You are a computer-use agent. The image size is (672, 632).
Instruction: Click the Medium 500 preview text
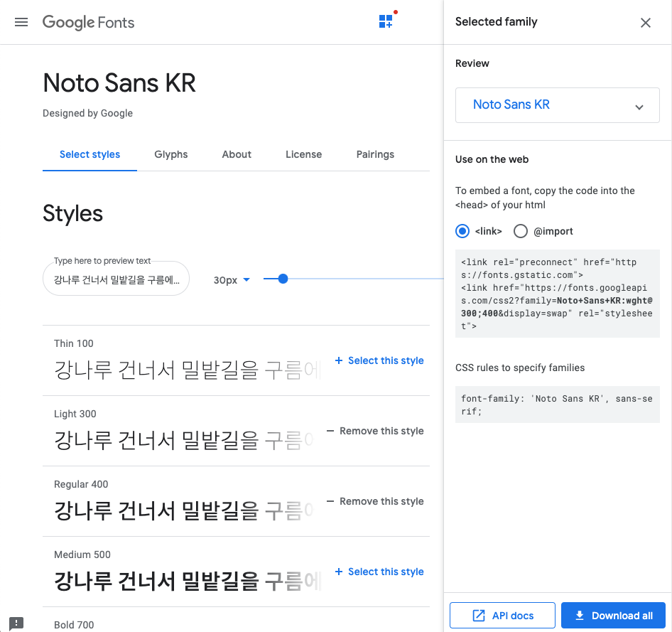188,582
